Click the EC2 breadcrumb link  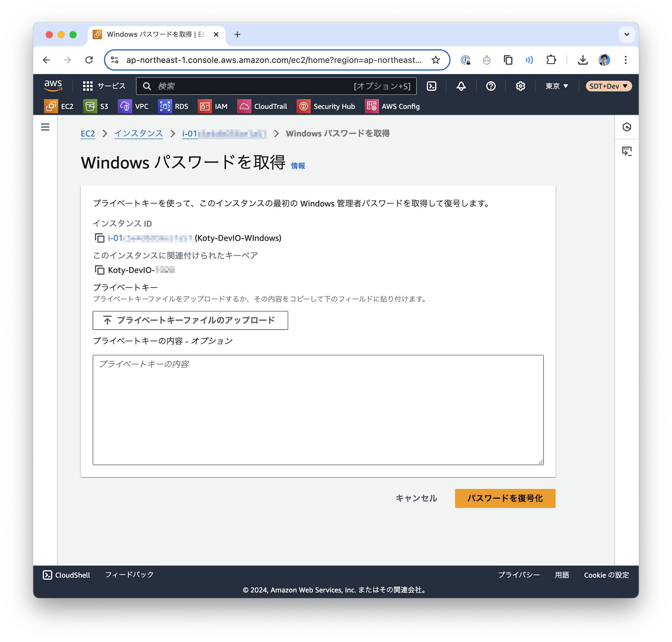point(88,133)
